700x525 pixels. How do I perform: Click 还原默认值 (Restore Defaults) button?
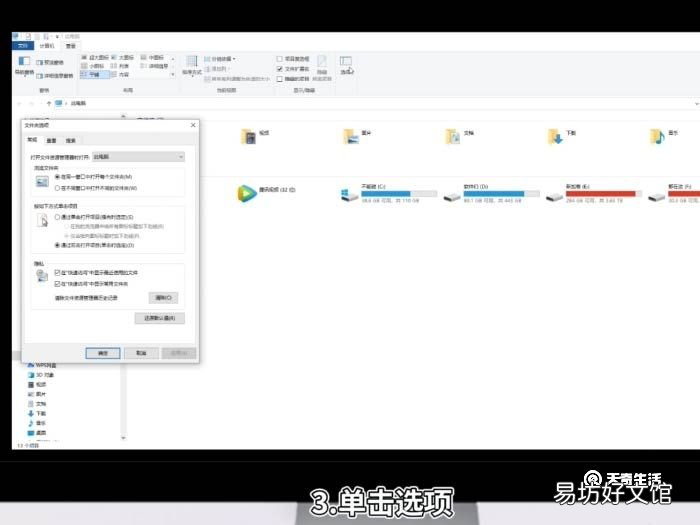point(159,318)
